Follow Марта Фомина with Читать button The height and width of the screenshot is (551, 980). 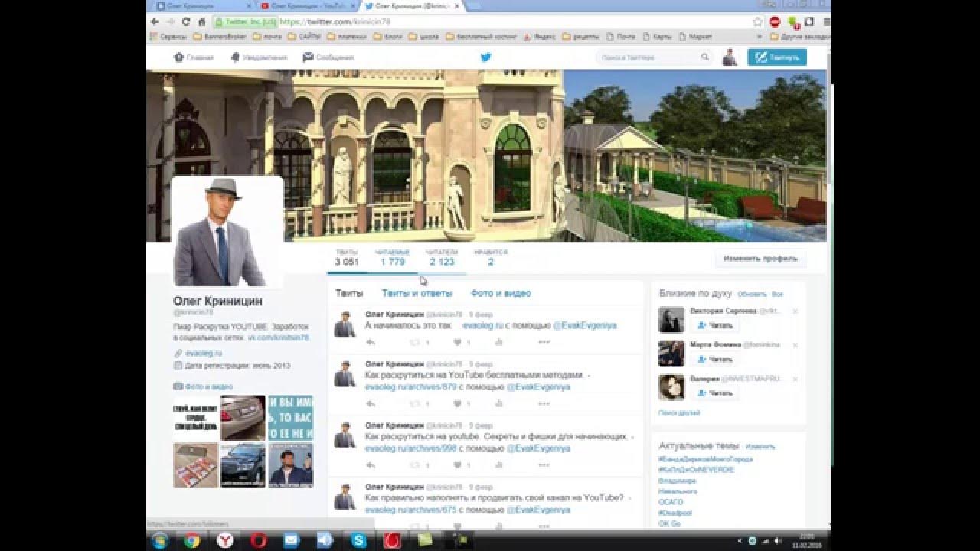coord(716,359)
